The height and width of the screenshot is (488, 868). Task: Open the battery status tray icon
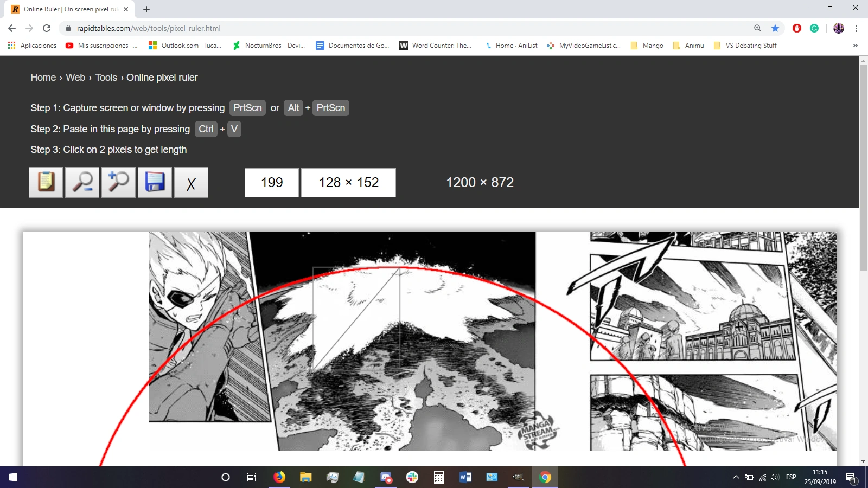click(x=749, y=477)
